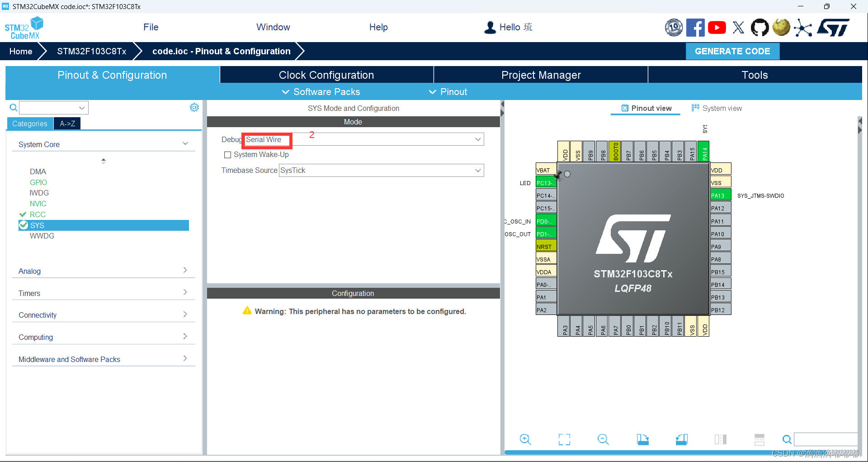
Task: Open the ST wiki globe icon
Action: click(781, 27)
